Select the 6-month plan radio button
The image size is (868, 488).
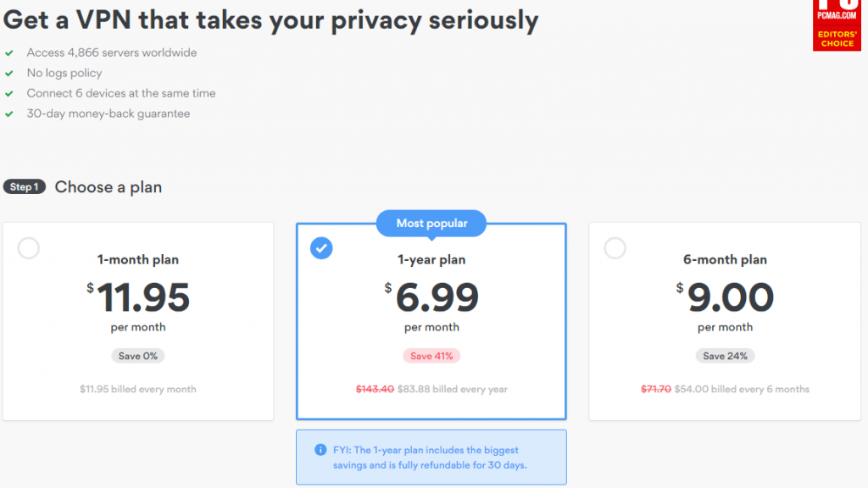615,248
